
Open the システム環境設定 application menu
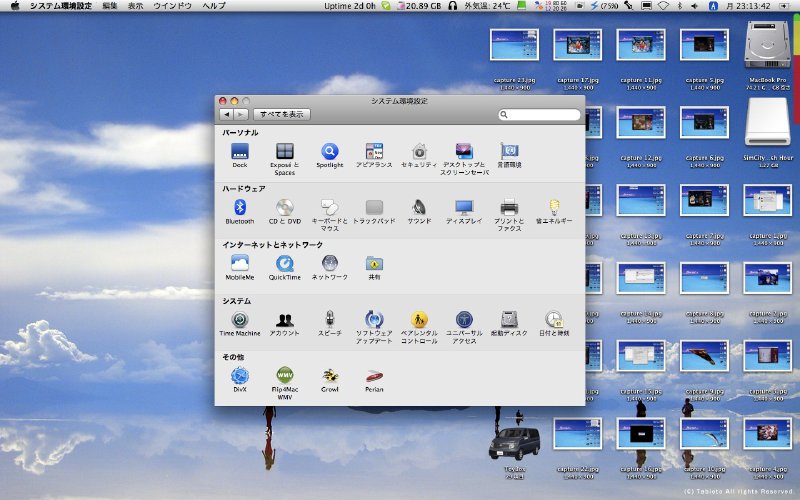tap(61, 6)
